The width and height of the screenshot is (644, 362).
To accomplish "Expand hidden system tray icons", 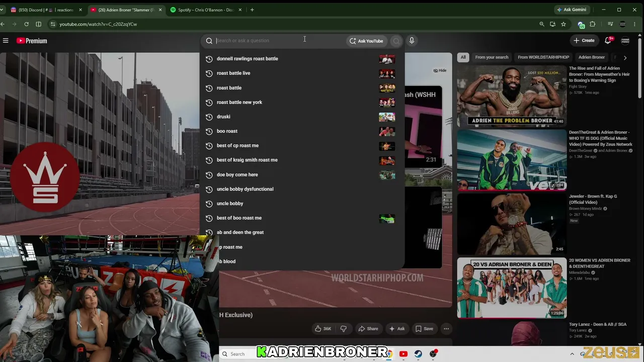I will [x=572, y=354].
